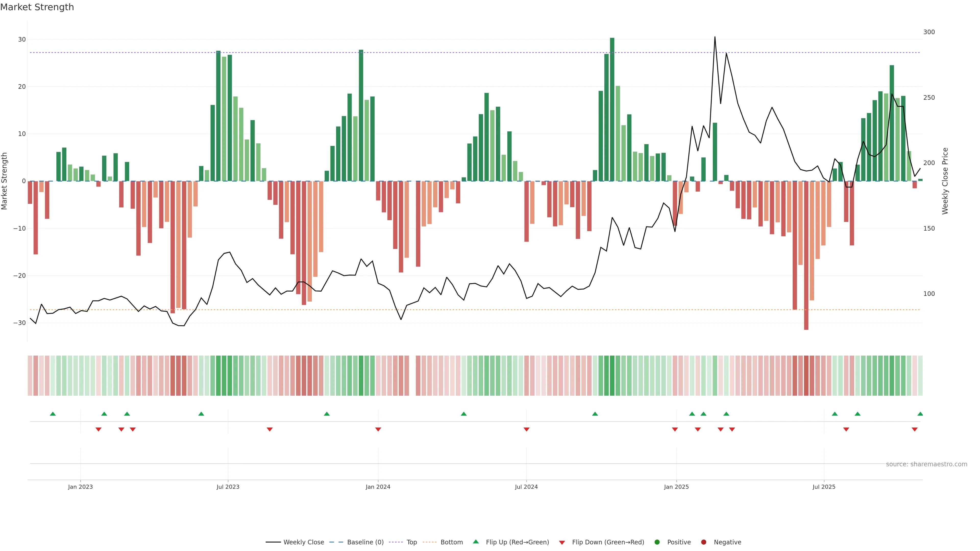
Task: Click the last red flip-down triangle marker
Action: pyautogui.click(x=915, y=429)
